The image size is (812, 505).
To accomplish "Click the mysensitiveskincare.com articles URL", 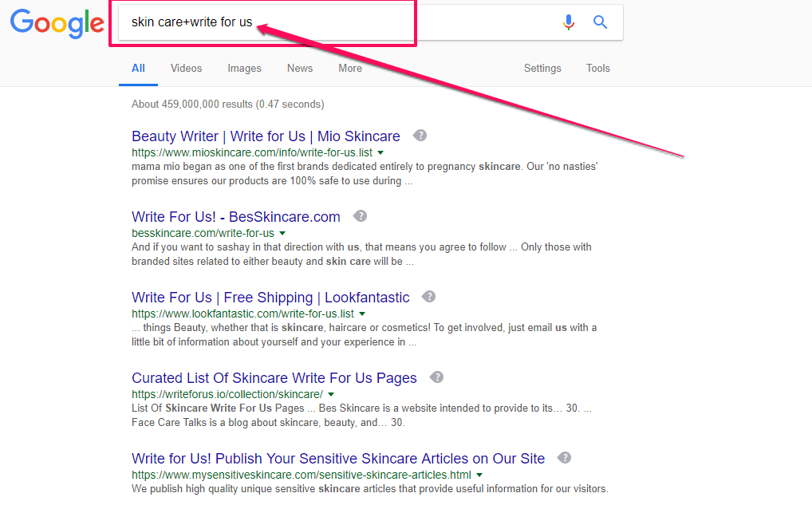I will (x=302, y=475).
